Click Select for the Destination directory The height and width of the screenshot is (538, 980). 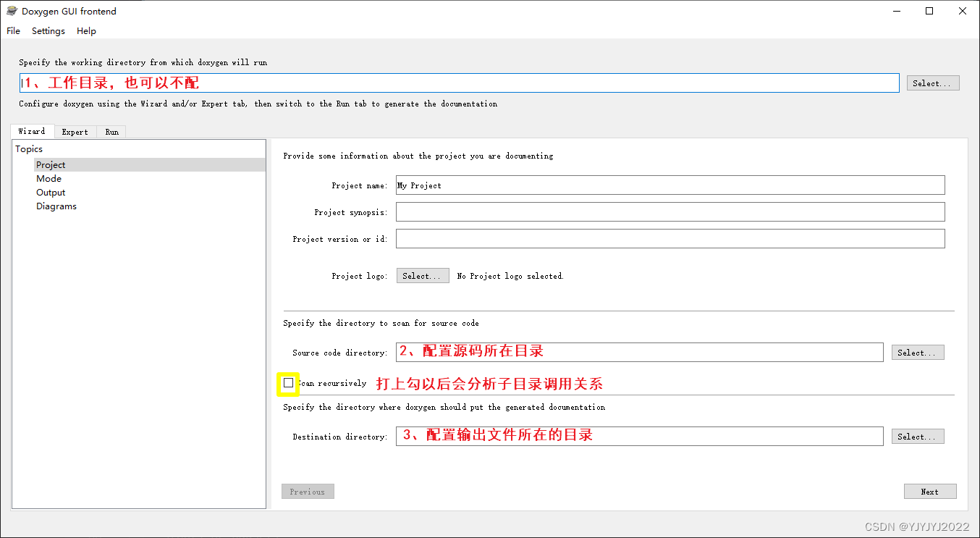tap(917, 436)
